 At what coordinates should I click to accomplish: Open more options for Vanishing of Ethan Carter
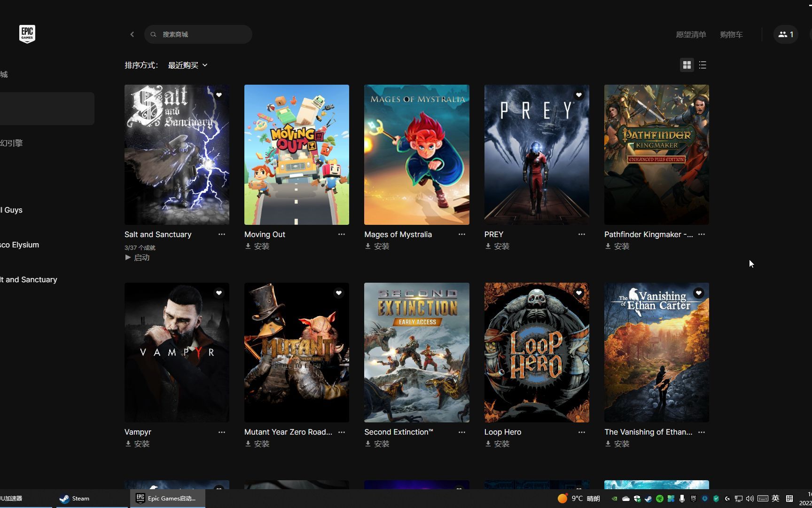coord(702,432)
